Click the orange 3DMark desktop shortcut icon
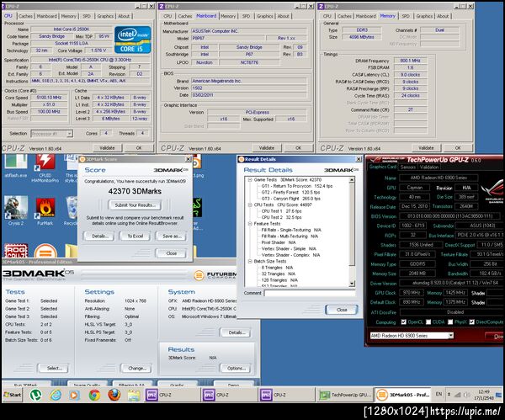Screen dimensions: 505x420 click(45, 251)
